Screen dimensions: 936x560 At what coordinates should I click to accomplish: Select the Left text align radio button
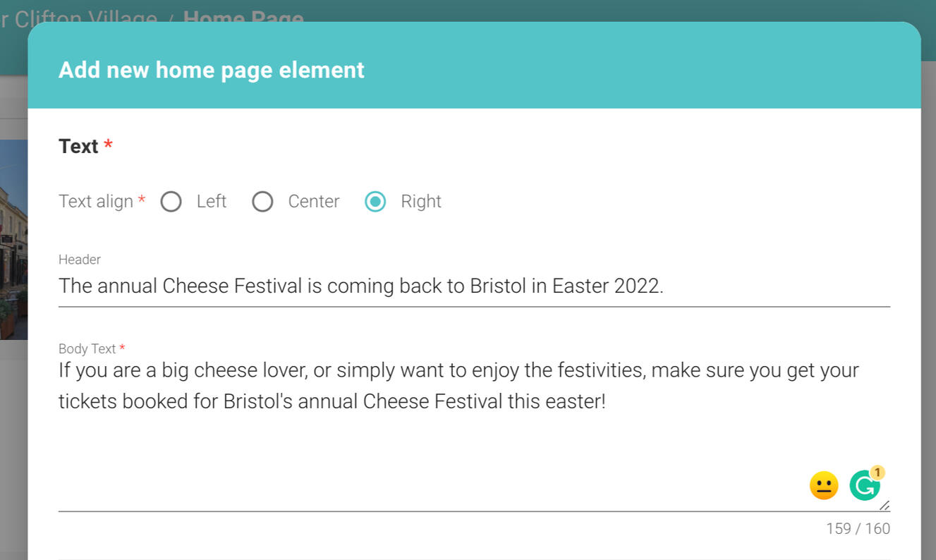(x=171, y=202)
